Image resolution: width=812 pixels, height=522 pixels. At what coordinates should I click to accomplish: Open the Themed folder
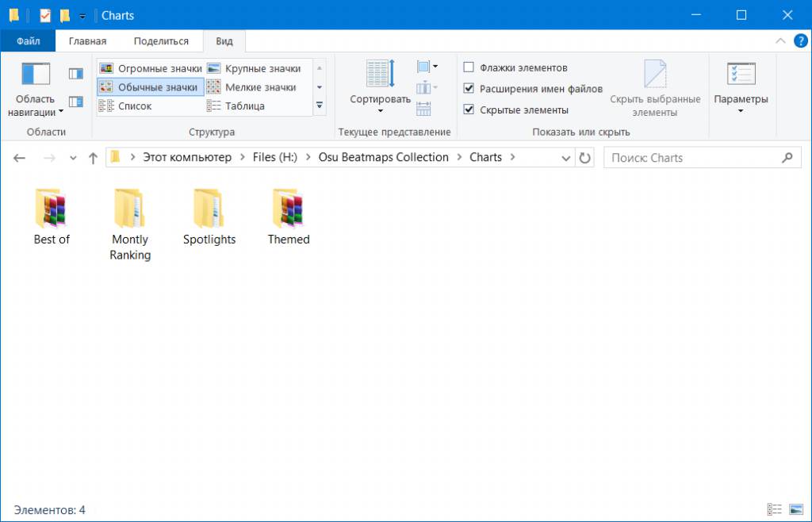289,209
